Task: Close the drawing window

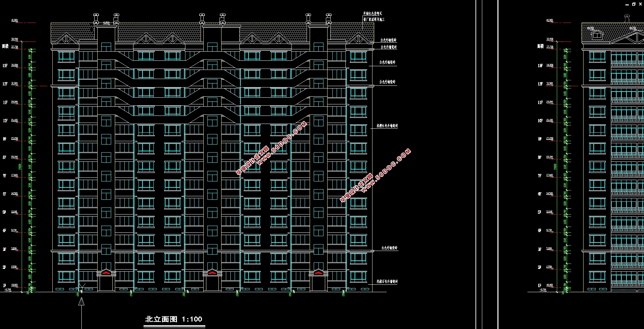Action: (x=641, y=4)
